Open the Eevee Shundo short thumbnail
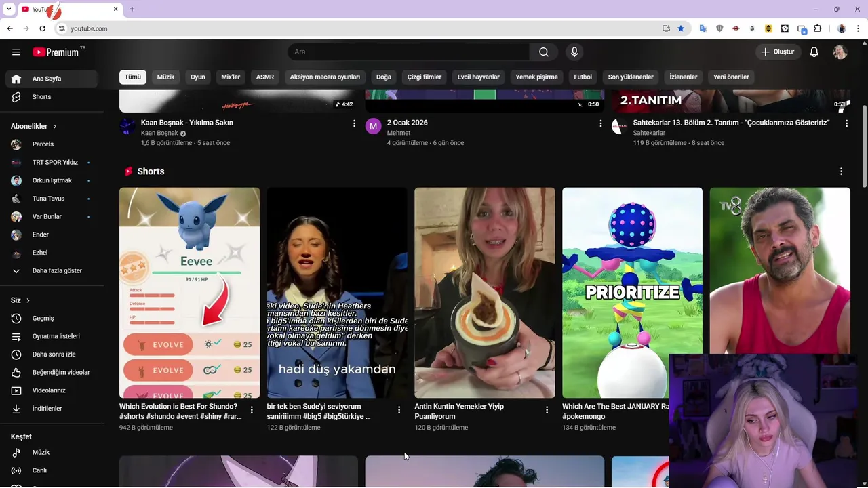Screen dimensions: 868x488 click(189, 293)
